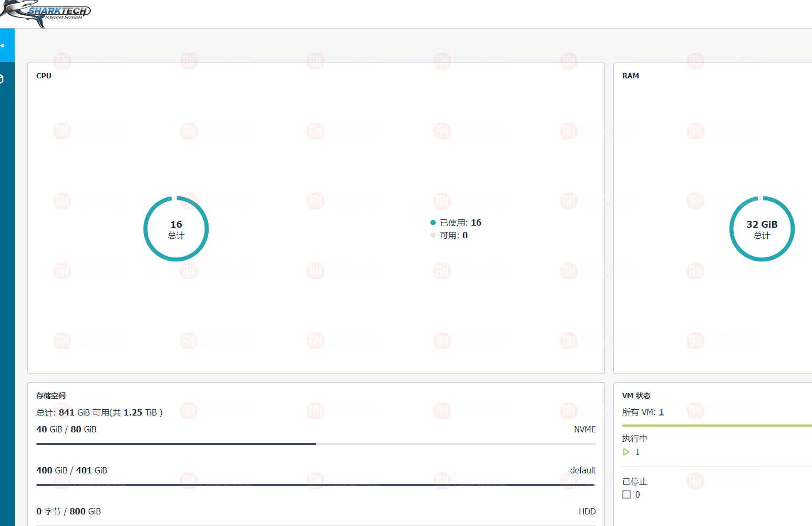Screen dimensions: 812x526
Task: Click the Sharktech shark logo
Action: coord(45,13)
